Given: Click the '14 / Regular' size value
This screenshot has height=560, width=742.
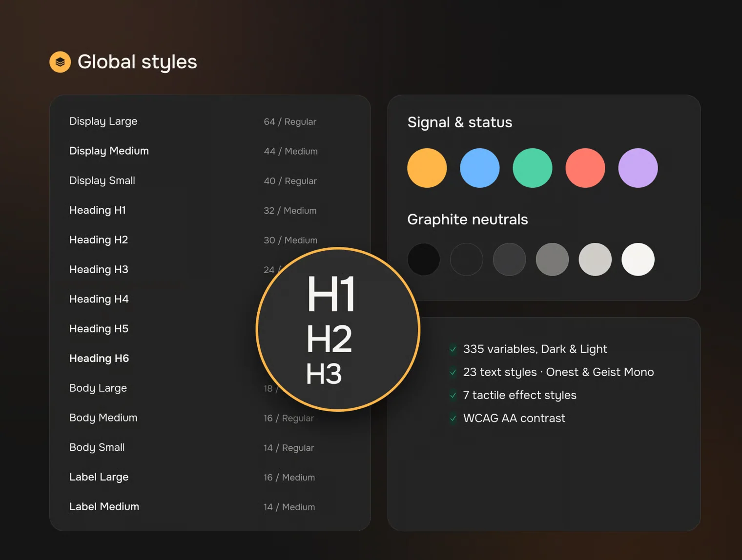Looking at the screenshot, I should [x=289, y=448].
